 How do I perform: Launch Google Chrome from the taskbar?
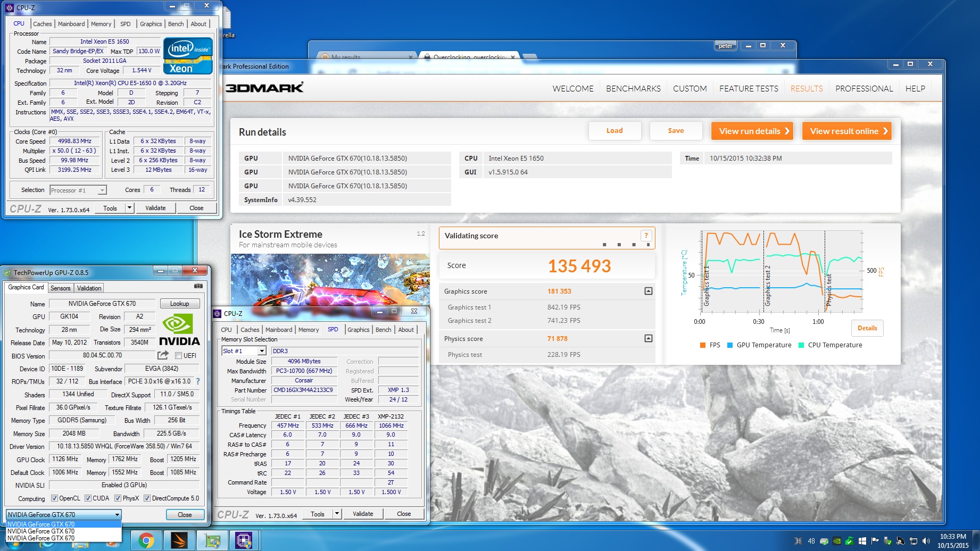click(146, 541)
